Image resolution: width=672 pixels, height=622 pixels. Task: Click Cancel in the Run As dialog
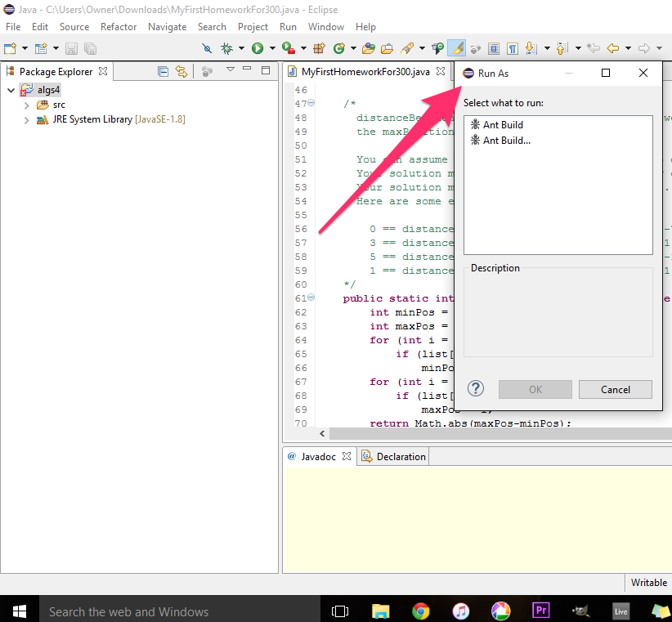tap(615, 389)
